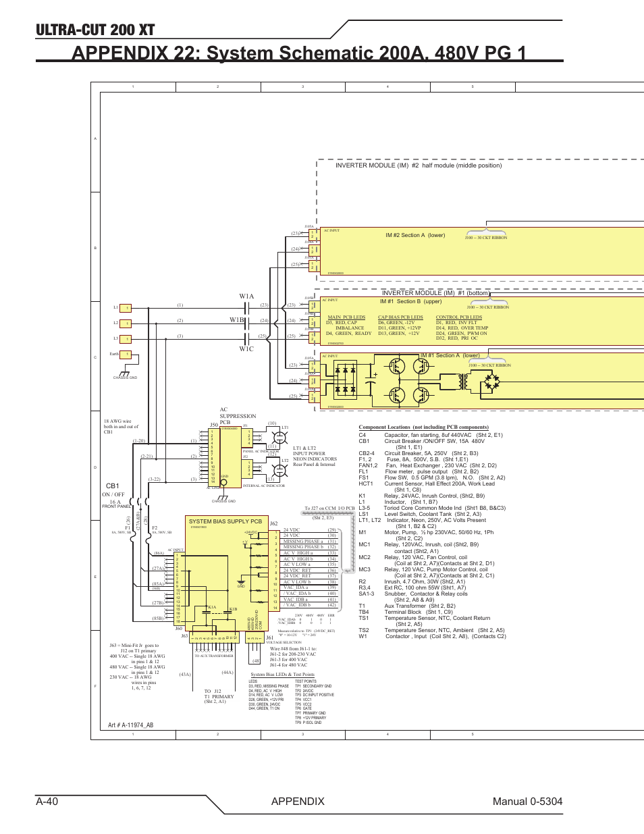This screenshot has width=644, height=834.
Task: Click the 18 AWG wire note near CB1
Action: 121,427
